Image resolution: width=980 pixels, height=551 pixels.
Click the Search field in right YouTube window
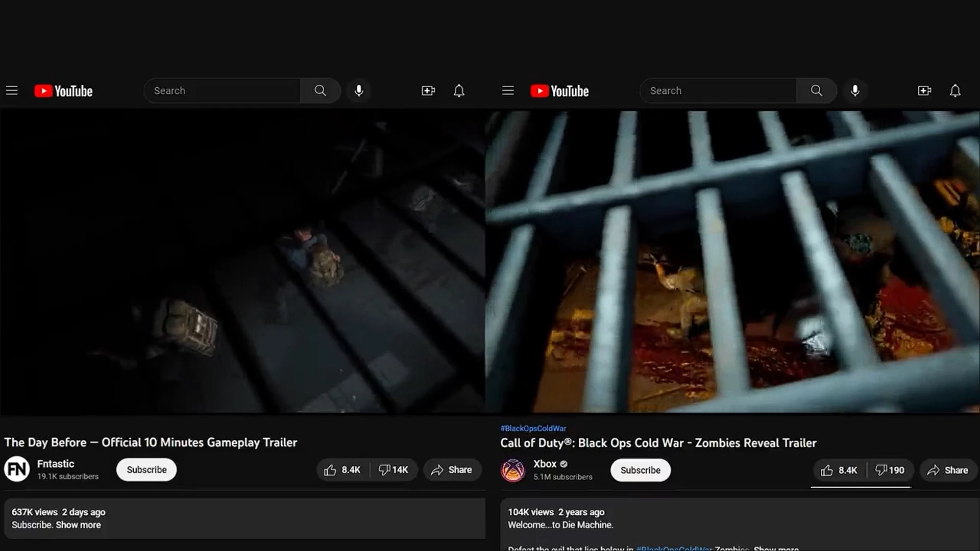click(x=719, y=91)
